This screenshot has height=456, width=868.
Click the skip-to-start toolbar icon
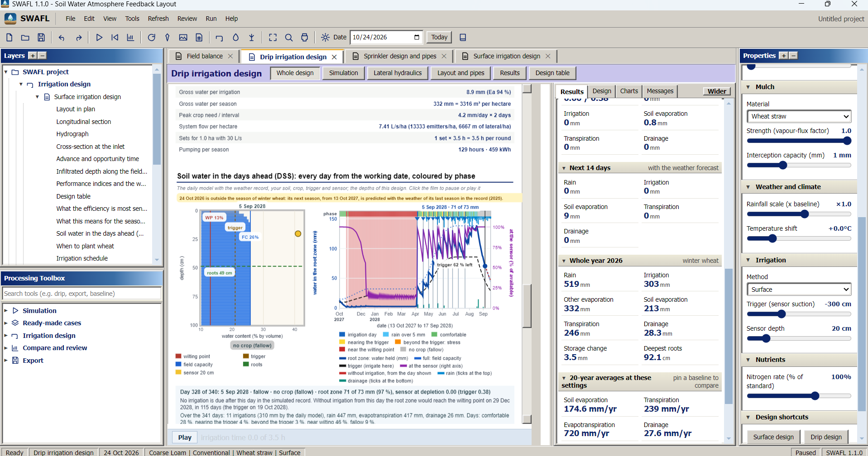point(115,38)
